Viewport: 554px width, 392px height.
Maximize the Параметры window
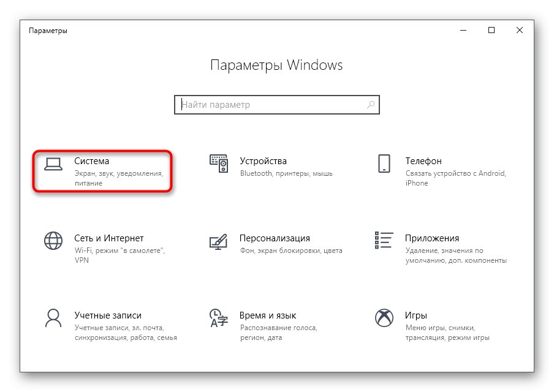tap(491, 31)
